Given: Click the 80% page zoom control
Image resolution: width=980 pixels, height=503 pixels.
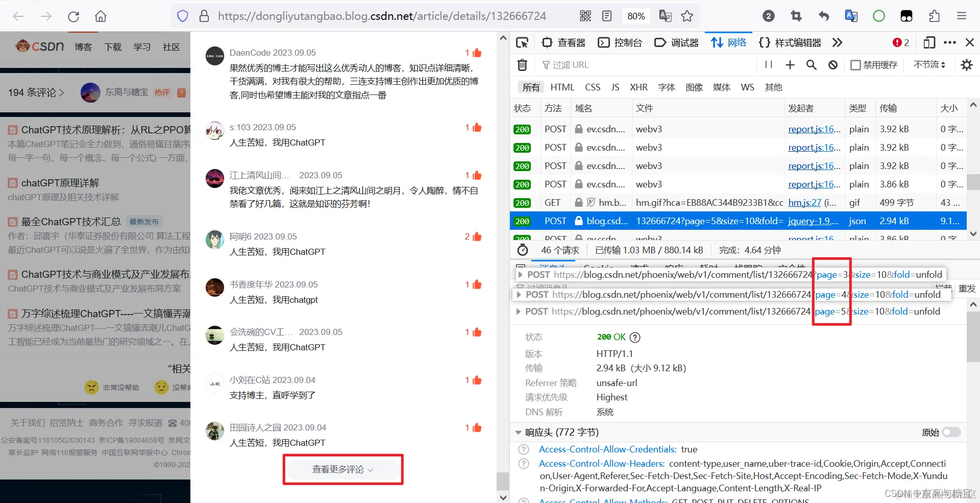Looking at the screenshot, I should (x=636, y=16).
